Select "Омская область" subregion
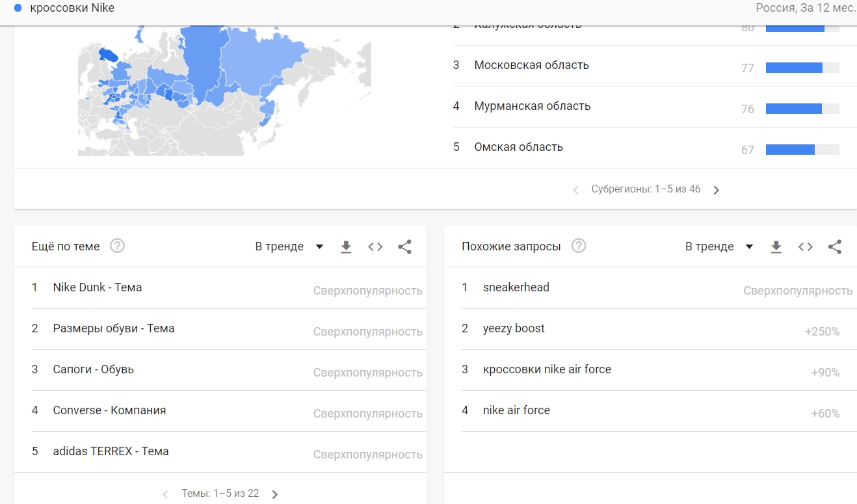The height and width of the screenshot is (504, 857). tap(518, 147)
